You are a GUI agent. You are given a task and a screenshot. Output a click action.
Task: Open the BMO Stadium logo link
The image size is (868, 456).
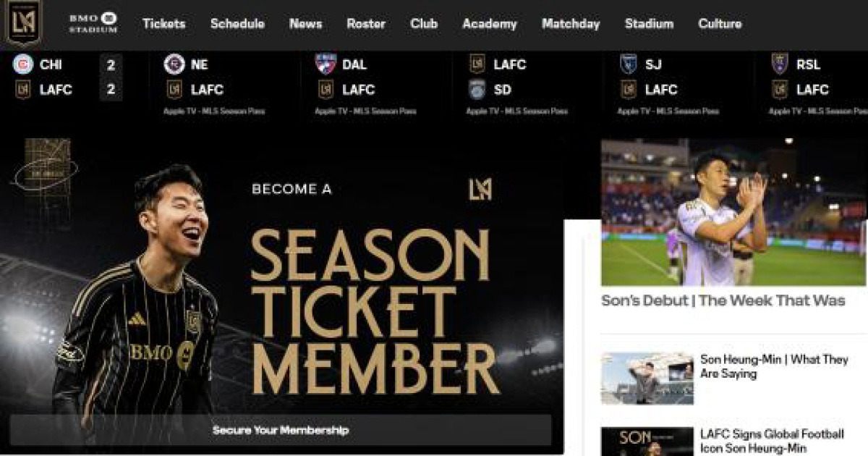[93, 22]
